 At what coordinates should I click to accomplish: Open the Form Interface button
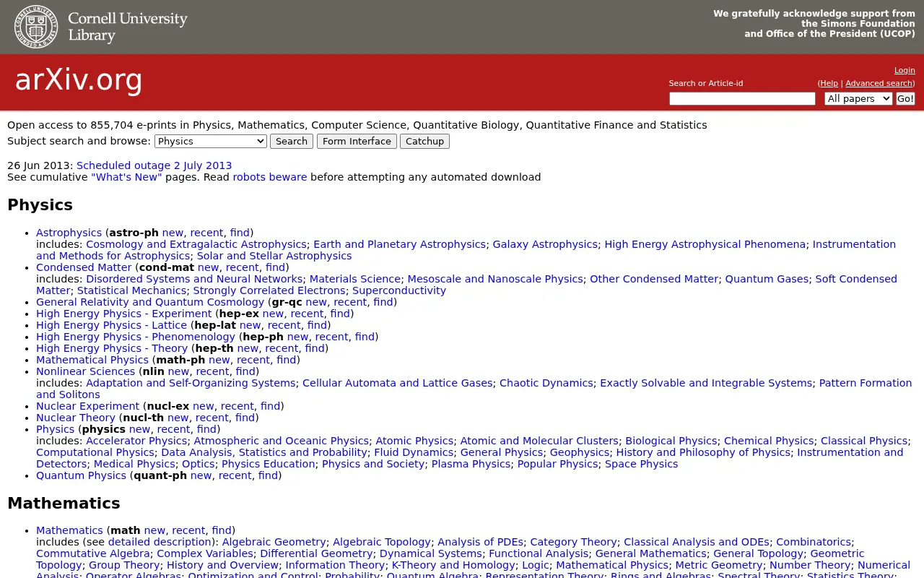tap(357, 141)
